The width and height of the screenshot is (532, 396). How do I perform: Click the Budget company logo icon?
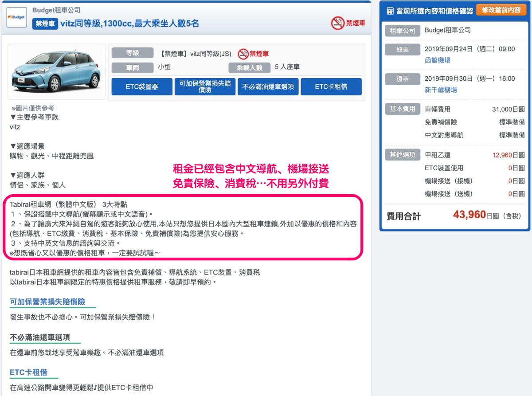tap(17, 17)
